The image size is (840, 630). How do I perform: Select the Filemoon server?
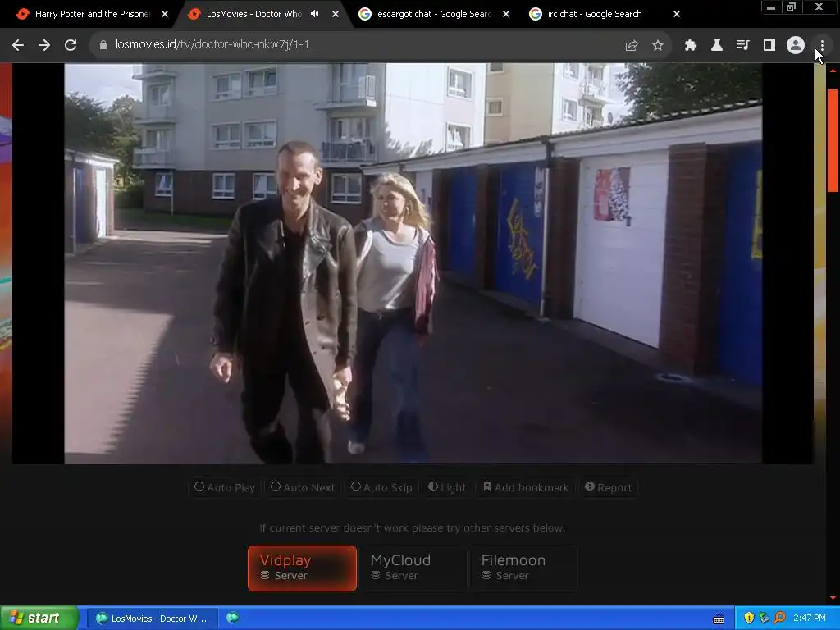click(523, 568)
